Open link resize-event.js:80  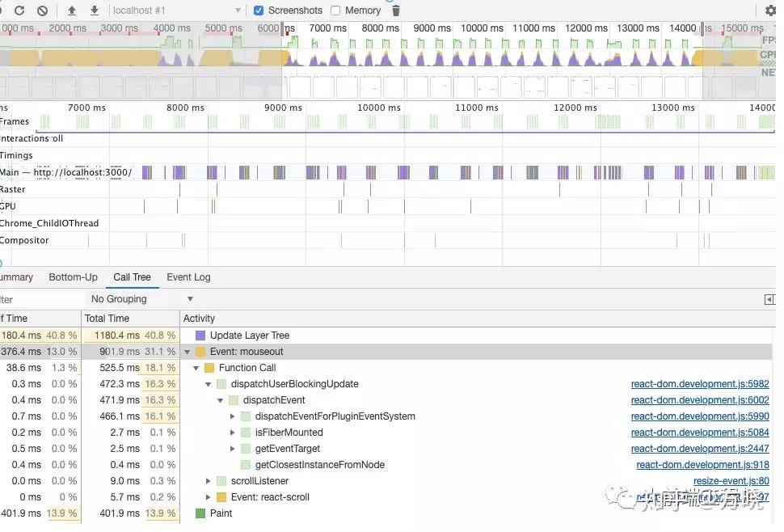pos(731,481)
